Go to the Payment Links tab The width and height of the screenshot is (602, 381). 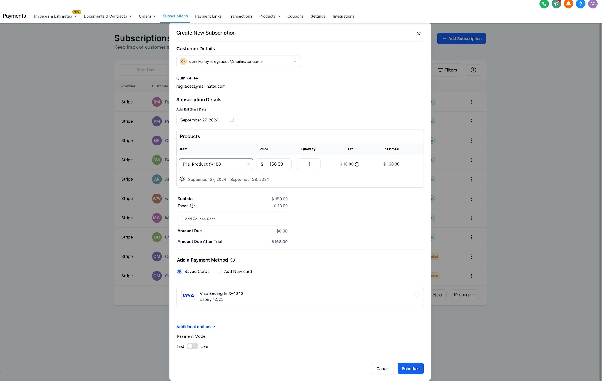(208, 17)
